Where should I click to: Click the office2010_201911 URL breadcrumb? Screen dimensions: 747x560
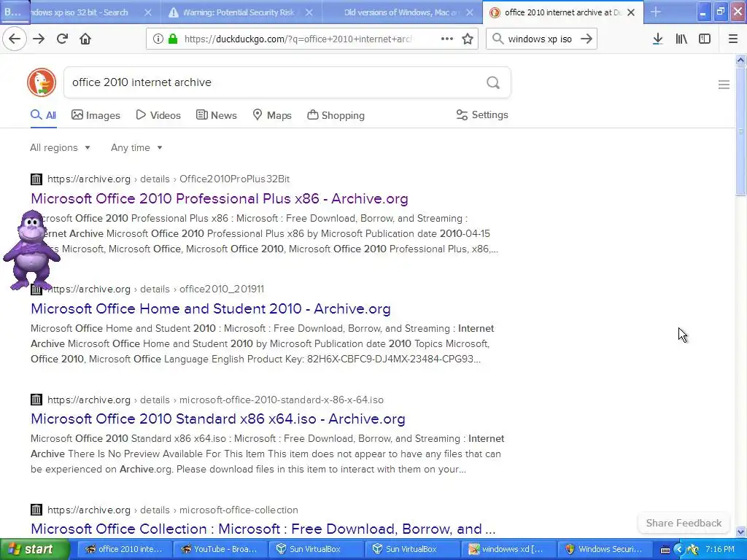click(222, 289)
